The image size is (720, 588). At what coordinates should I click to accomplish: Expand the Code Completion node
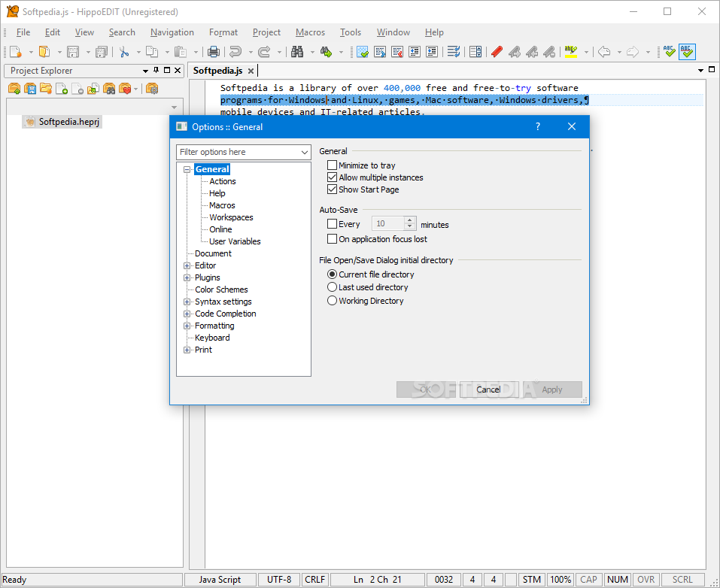pos(187,314)
